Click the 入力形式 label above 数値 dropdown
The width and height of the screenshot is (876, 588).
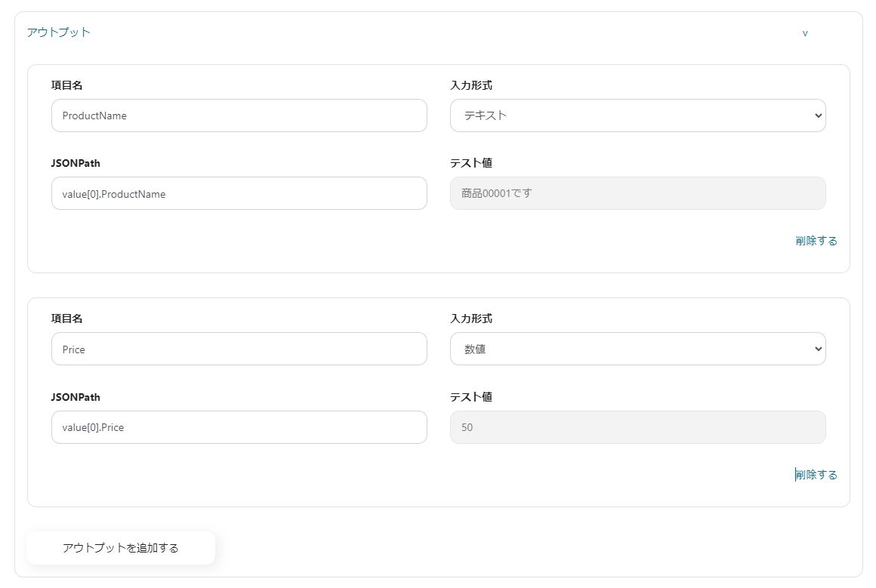click(471, 319)
